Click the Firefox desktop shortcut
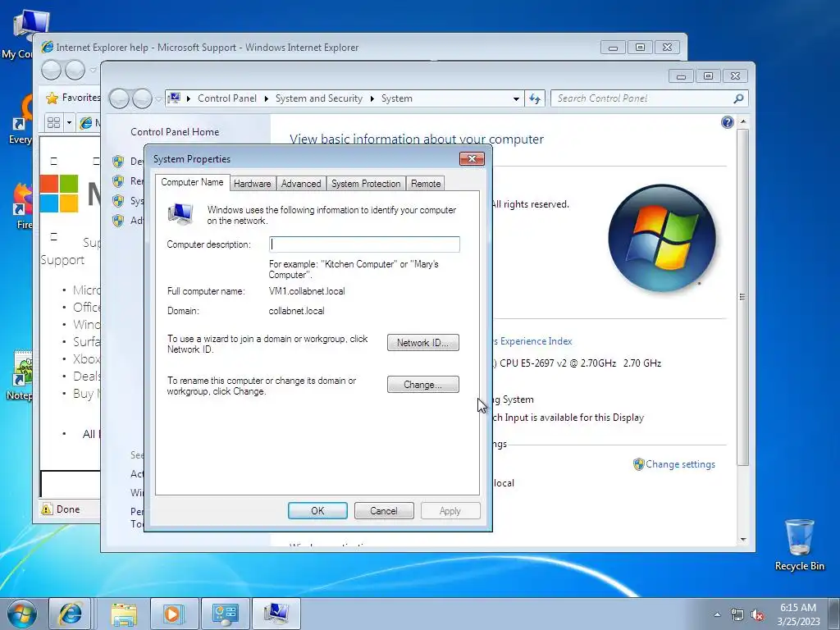This screenshot has height=630, width=840. point(21,206)
